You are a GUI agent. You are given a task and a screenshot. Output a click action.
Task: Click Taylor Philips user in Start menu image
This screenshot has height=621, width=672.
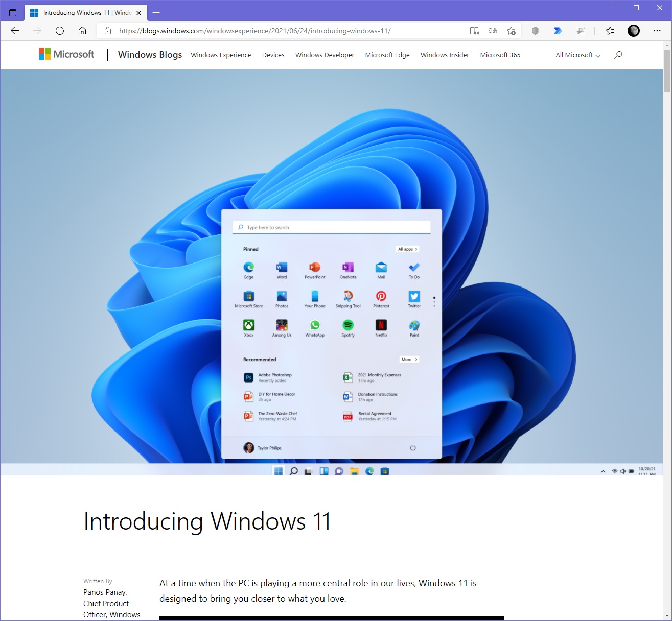[x=263, y=448]
